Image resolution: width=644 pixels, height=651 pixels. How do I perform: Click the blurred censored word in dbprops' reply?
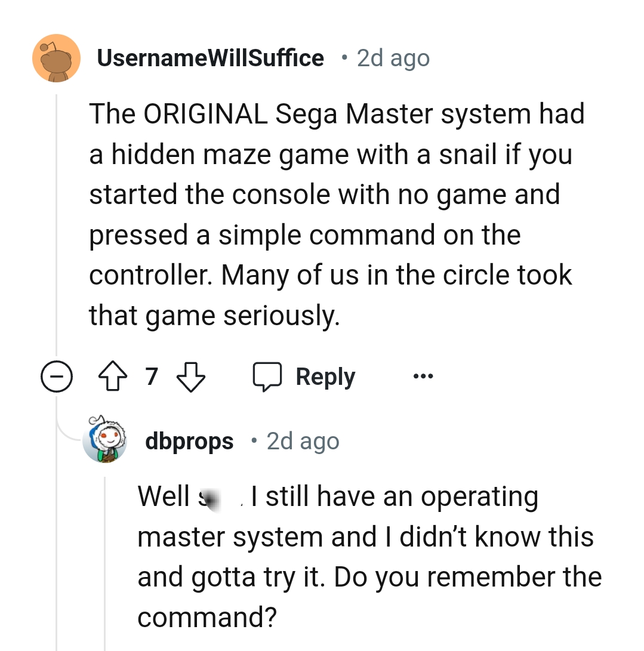211,496
